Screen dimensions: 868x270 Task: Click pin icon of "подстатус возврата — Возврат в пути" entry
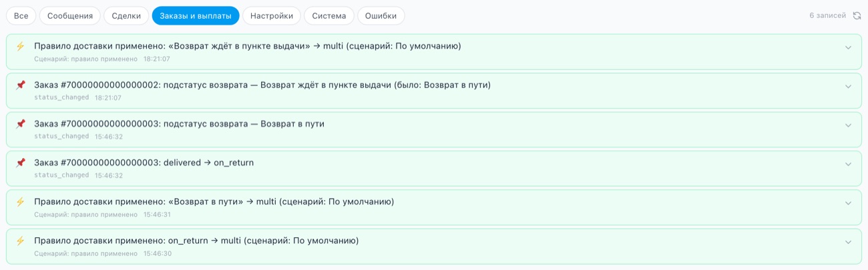point(20,124)
